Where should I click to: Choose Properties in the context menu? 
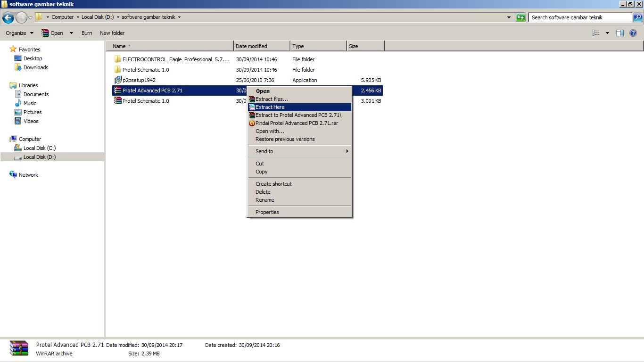300,212
